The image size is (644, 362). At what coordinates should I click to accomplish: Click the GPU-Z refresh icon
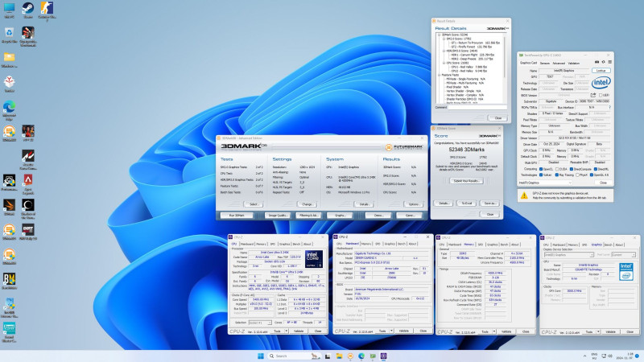coord(603,62)
